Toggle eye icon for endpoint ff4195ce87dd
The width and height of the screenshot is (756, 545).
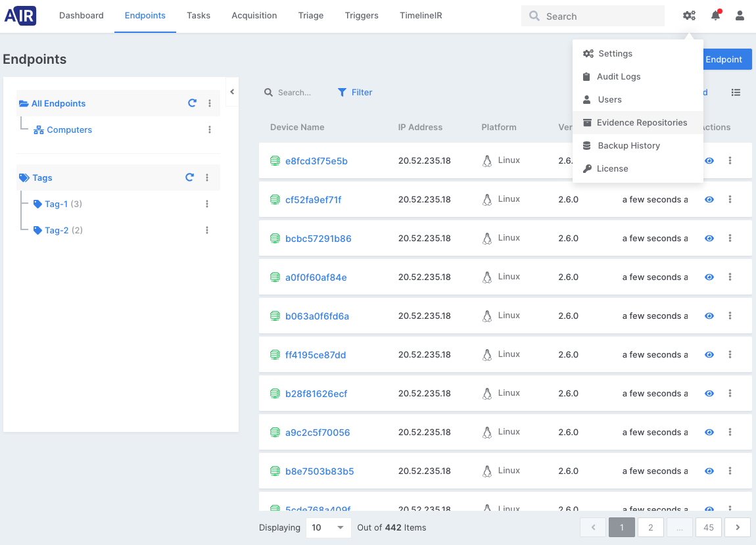pos(709,354)
